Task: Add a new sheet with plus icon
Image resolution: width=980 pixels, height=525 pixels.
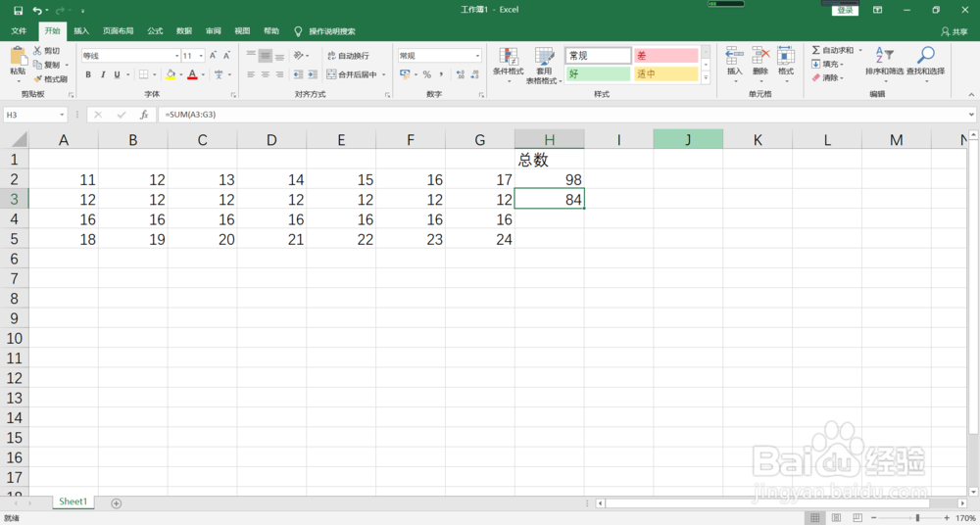Action: (117, 503)
